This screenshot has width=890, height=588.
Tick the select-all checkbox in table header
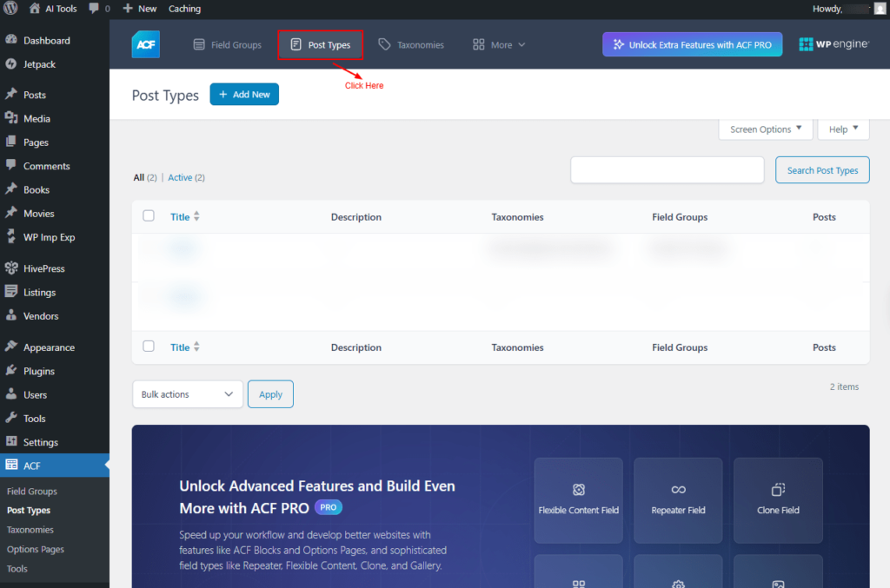pos(149,216)
